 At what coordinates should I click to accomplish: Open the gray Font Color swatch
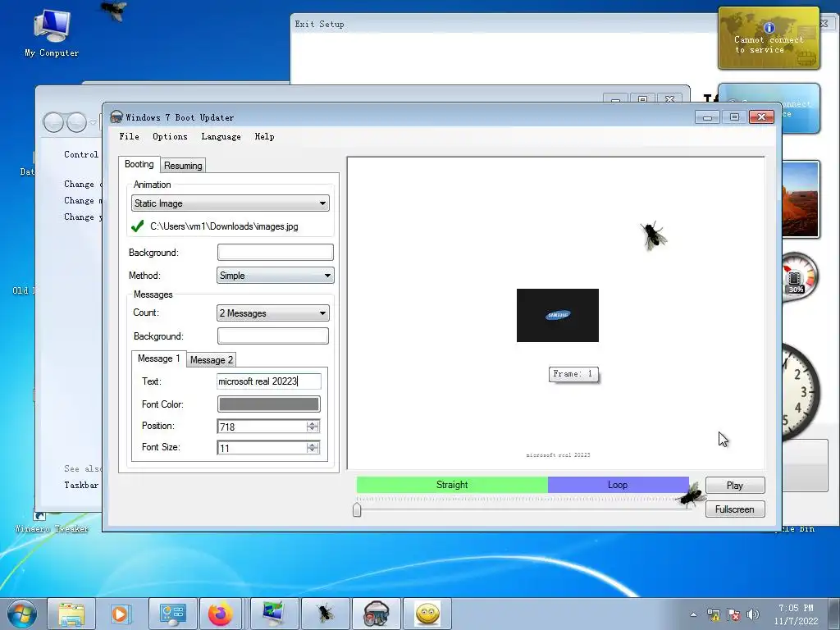coord(269,404)
